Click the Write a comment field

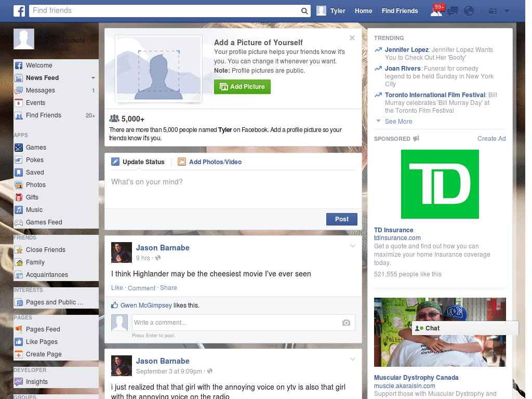click(x=237, y=323)
